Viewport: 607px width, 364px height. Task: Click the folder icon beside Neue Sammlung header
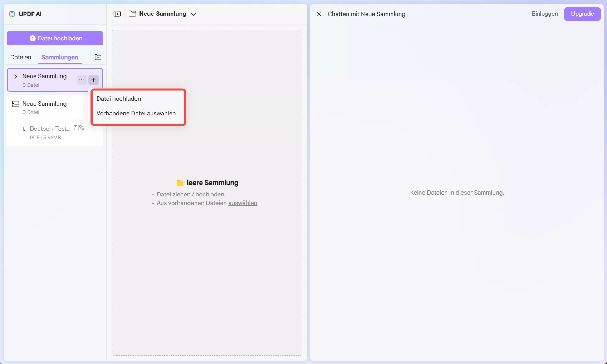(x=133, y=14)
